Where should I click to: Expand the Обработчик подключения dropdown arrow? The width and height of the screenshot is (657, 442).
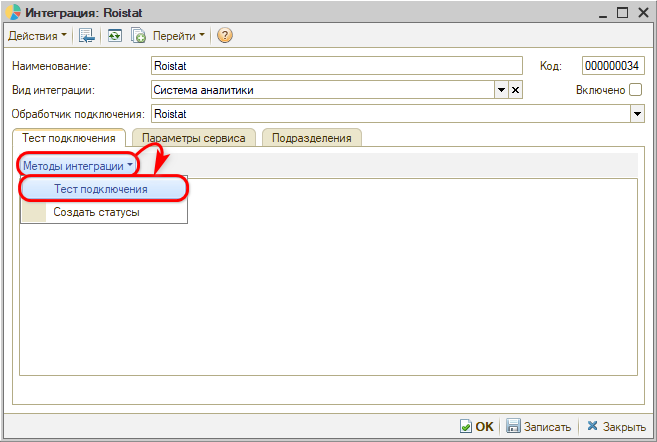[637, 114]
